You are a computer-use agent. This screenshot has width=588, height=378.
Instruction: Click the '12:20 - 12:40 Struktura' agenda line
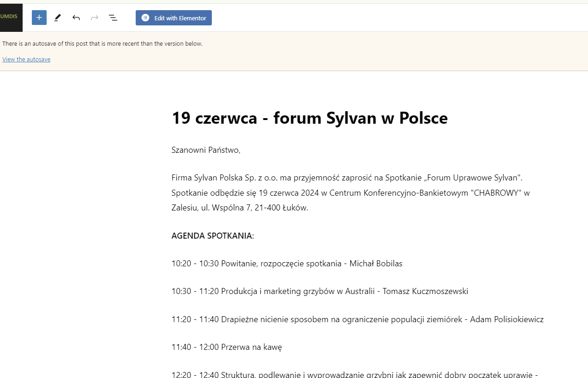355,374
